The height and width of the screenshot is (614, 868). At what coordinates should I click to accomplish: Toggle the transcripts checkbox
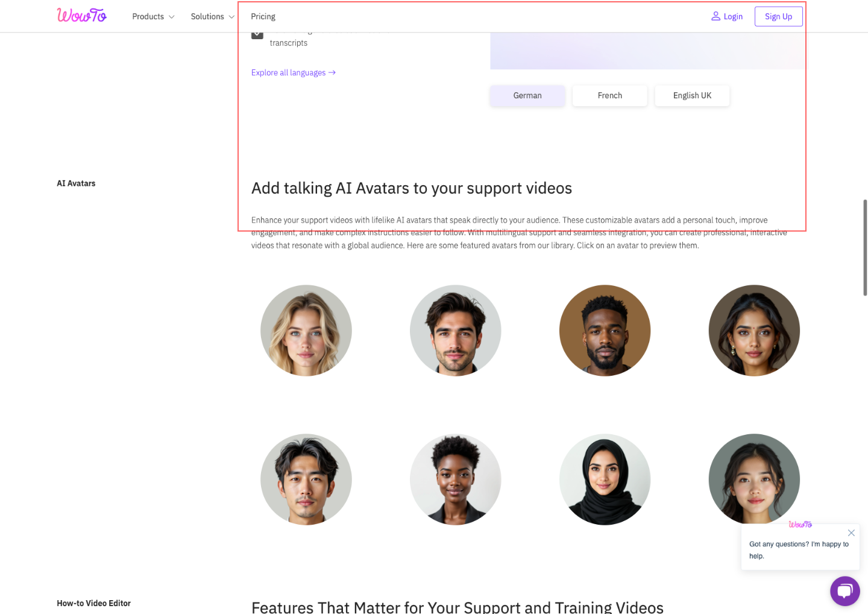coord(257,34)
